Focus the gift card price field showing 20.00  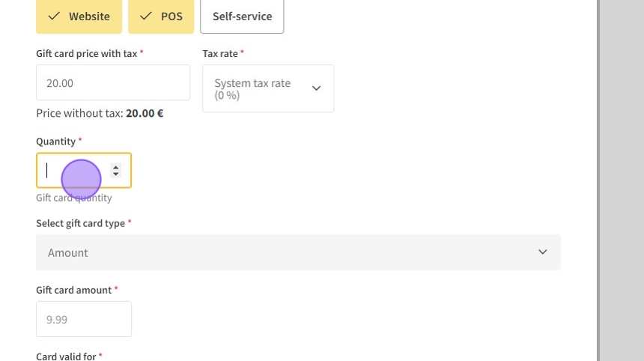[112, 83]
